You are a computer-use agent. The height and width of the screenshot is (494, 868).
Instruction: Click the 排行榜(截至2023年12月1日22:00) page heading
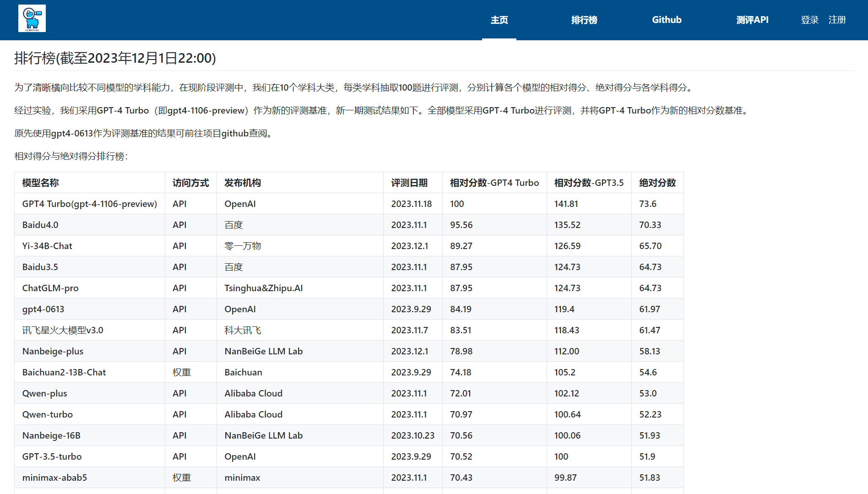pos(115,58)
